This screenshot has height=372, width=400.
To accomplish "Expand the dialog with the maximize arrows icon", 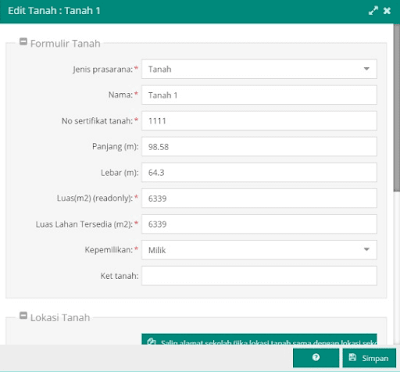I will point(373,11).
